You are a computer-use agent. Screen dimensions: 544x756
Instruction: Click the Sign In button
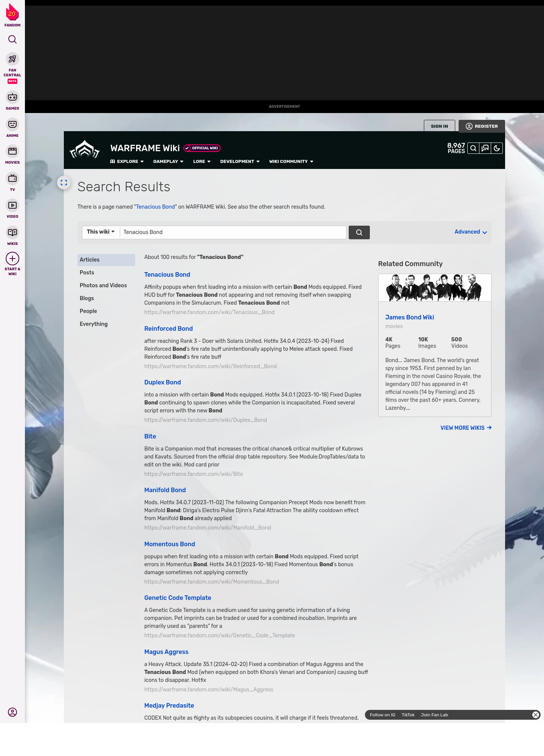439,126
